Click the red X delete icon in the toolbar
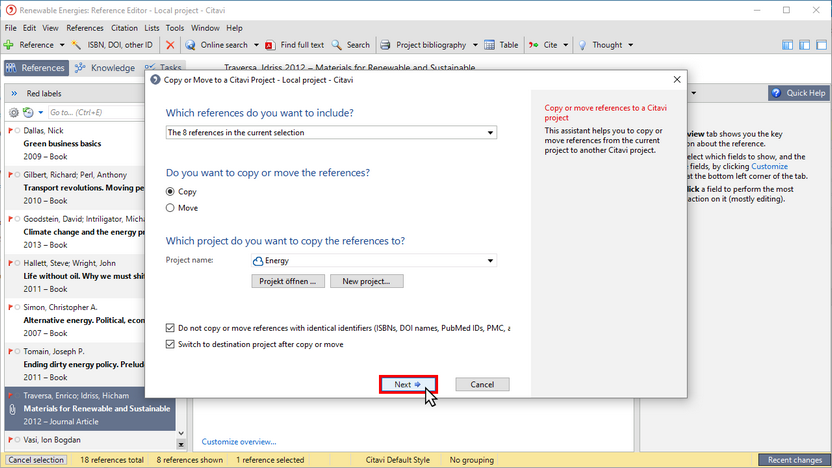This screenshot has height=468, width=832. click(170, 45)
